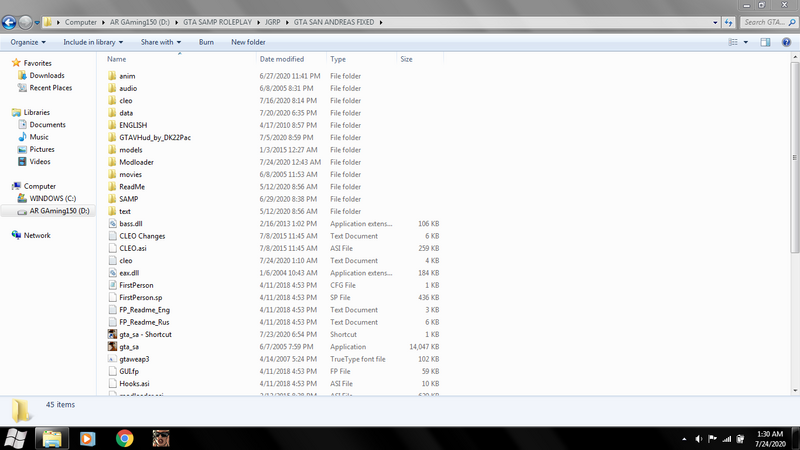Sort by the Type column header

coord(338,59)
